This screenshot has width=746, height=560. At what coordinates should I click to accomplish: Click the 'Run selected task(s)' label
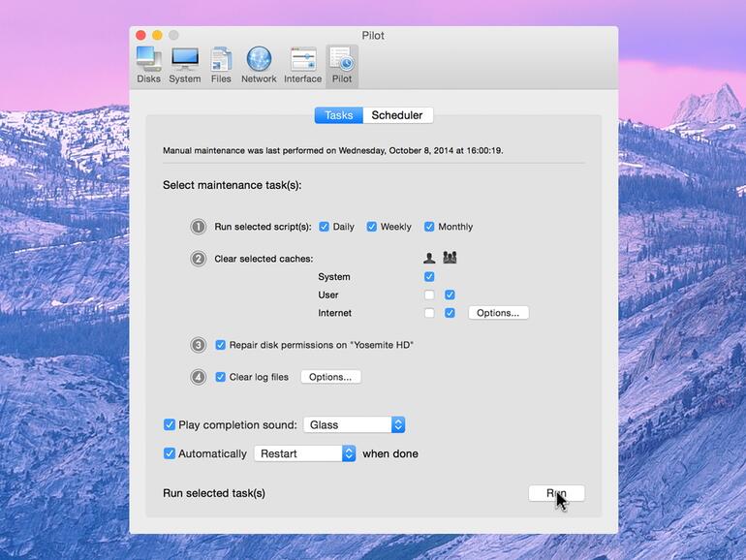[214, 493]
